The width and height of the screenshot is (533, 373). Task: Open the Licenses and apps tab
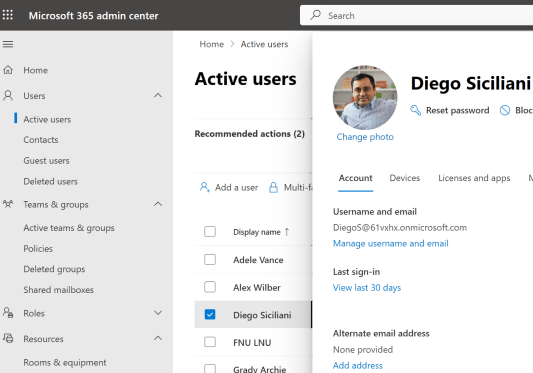(474, 178)
